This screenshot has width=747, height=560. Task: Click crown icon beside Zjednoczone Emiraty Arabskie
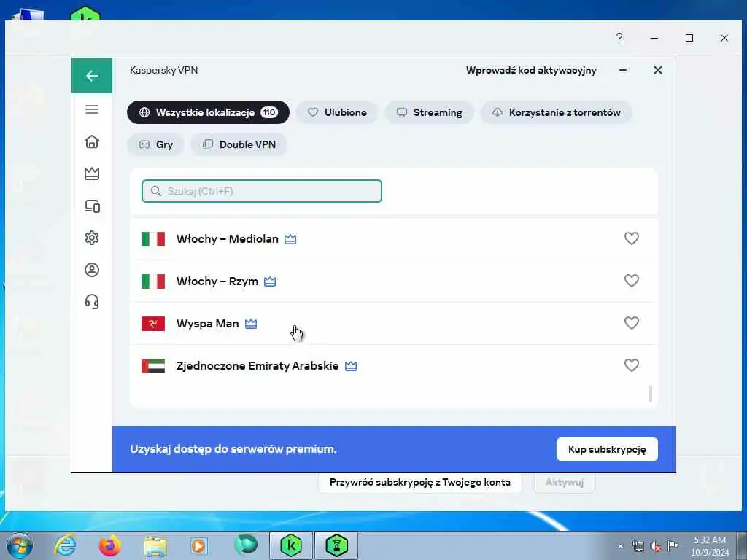coord(351,366)
